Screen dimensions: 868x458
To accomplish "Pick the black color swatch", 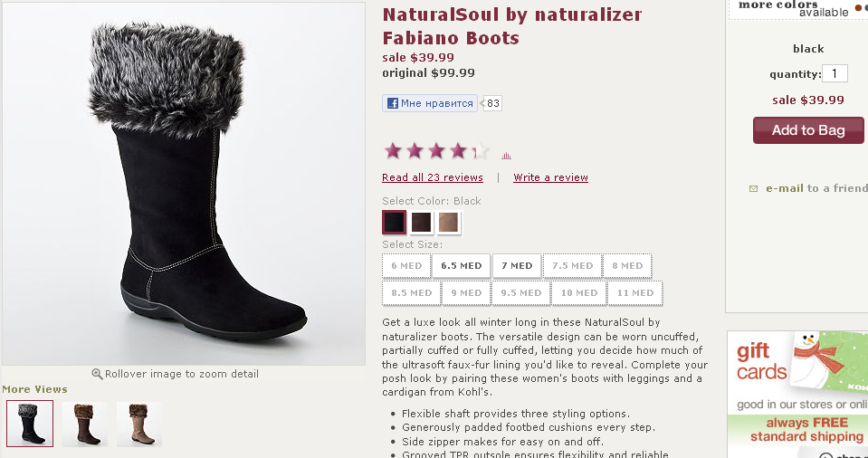I will tap(394, 223).
